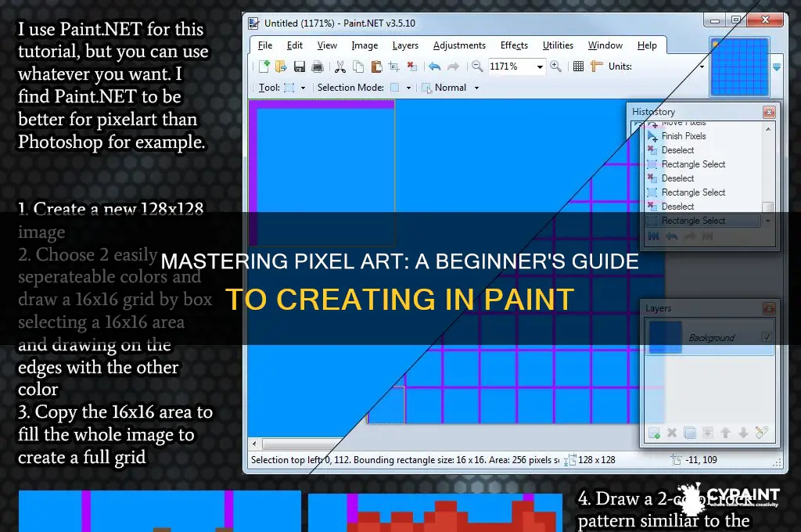Open image list arrow beside thumbnail
Viewport: 801px width, 532px height.
(777, 67)
